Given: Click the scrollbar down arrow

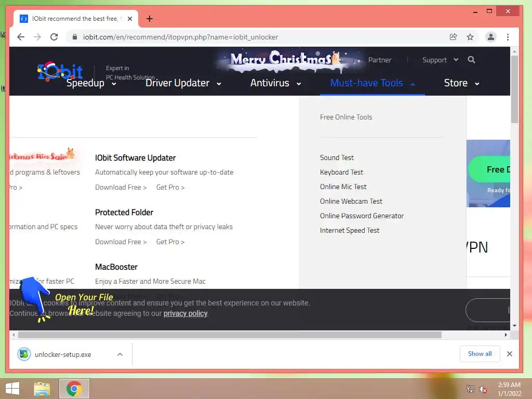Looking at the screenshot, I should [x=514, y=326].
